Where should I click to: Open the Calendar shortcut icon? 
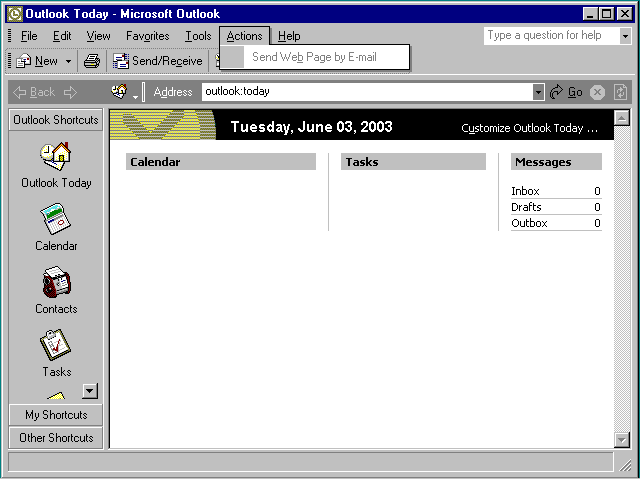tap(56, 218)
